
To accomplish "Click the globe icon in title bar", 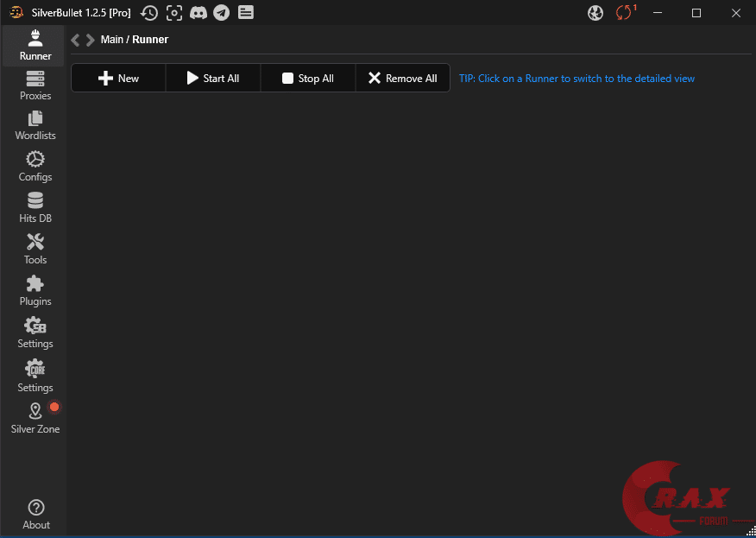I will tap(595, 13).
